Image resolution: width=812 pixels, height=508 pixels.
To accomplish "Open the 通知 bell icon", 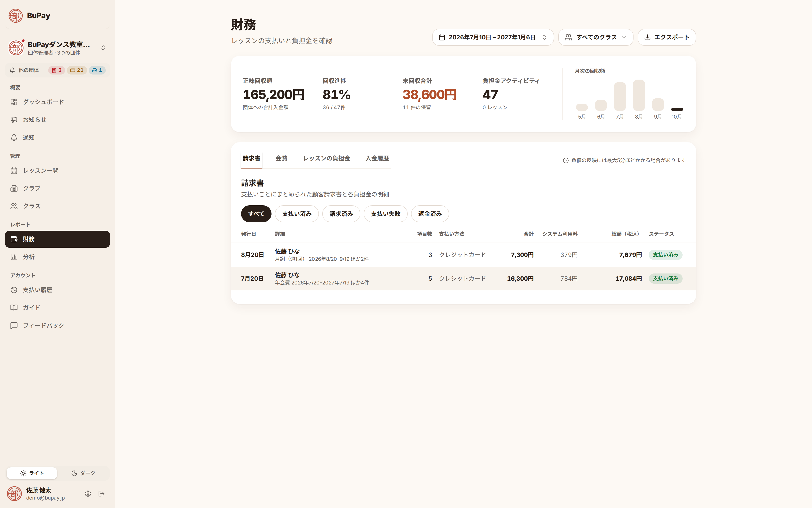I will (x=14, y=137).
